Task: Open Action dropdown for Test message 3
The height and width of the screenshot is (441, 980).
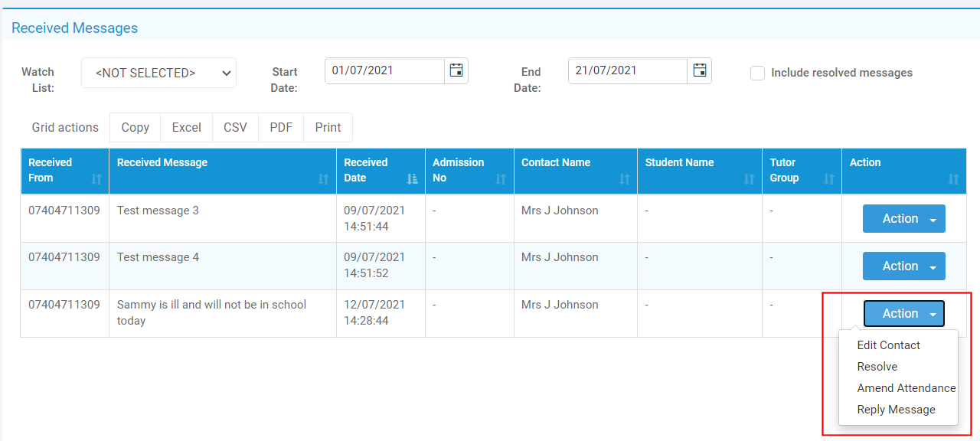Action: 903,219
